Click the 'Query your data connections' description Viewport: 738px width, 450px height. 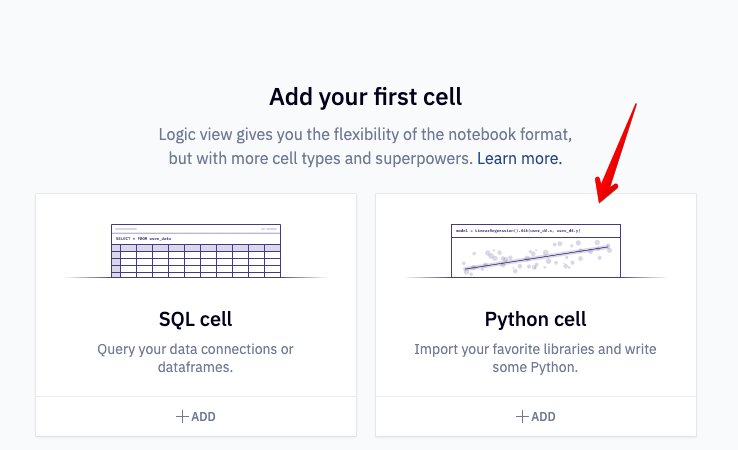click(x=195, y=358)
